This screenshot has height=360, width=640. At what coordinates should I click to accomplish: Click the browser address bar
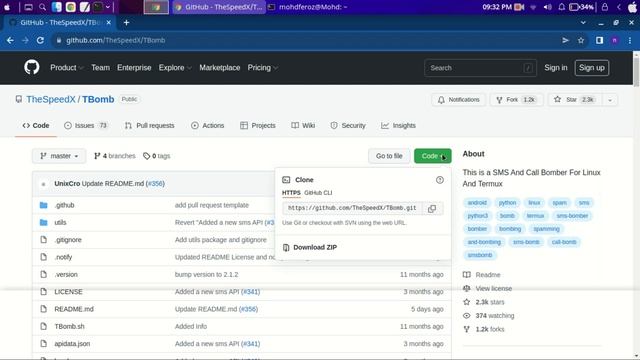pyautogui.click(x=306, y=40)
